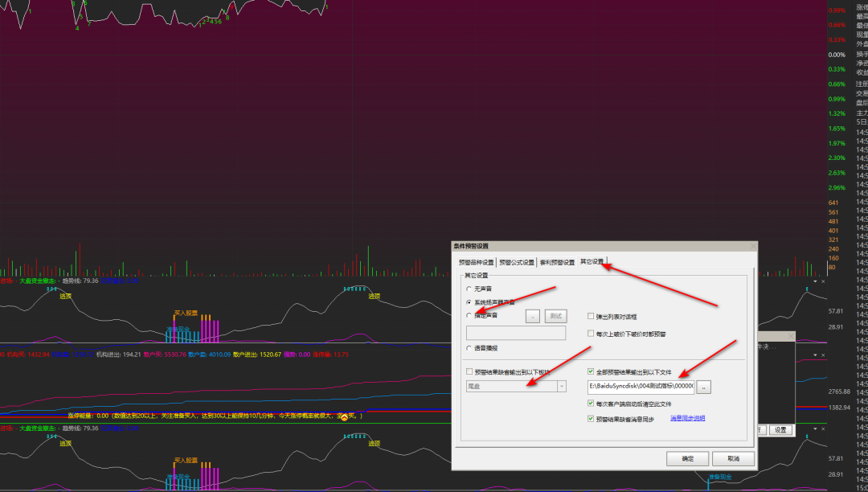This screenshot has height=492, width=868.
Task: Toggle the 每次上破价下破价时都预警 checkbox
Action: pos(591,334)
